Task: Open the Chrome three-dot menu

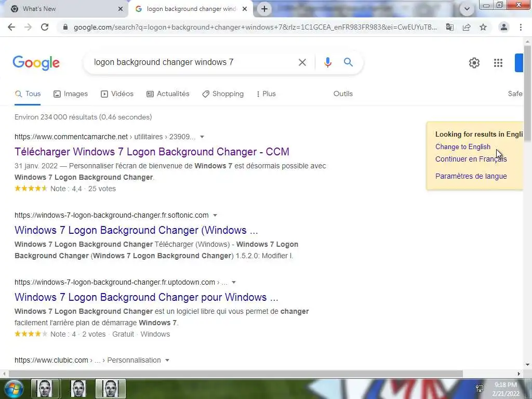Action: (521, 27)
